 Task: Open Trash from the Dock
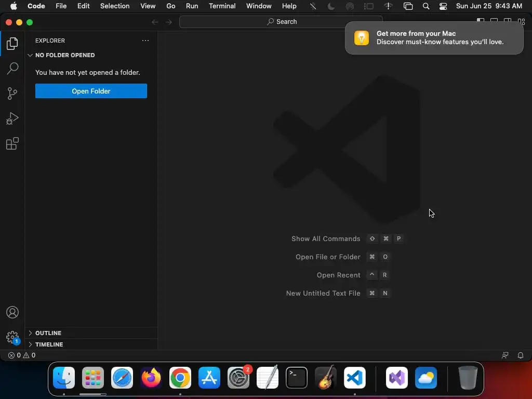pyautogui.click(x=468, y=378)
